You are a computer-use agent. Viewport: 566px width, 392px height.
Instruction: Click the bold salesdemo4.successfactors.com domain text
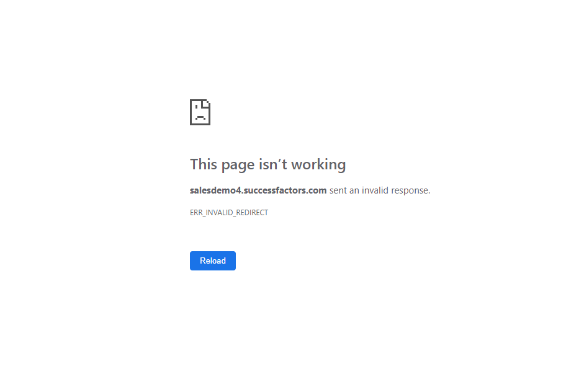(x=258, y=190)
